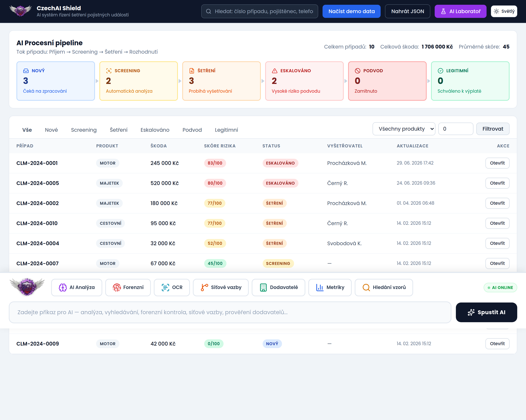Open AI Laboratoř flask button

(460, 11)
